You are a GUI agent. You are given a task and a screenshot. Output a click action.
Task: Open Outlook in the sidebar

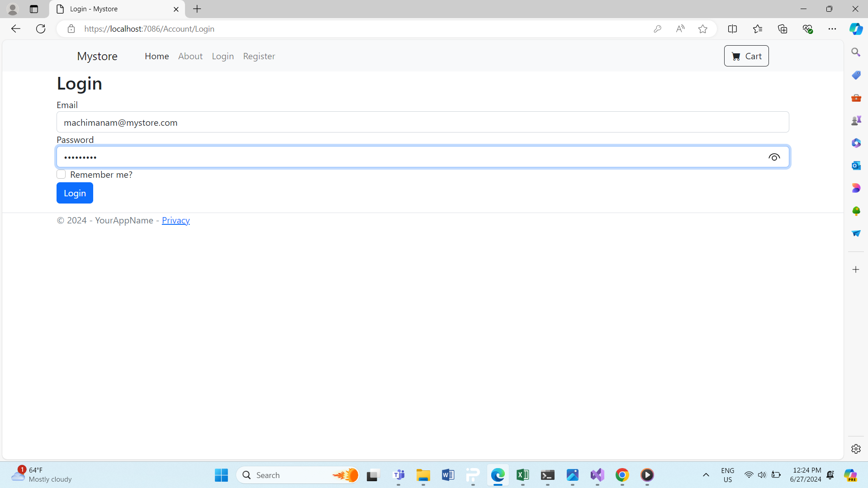pyautogui.click(x=856, y=166)
